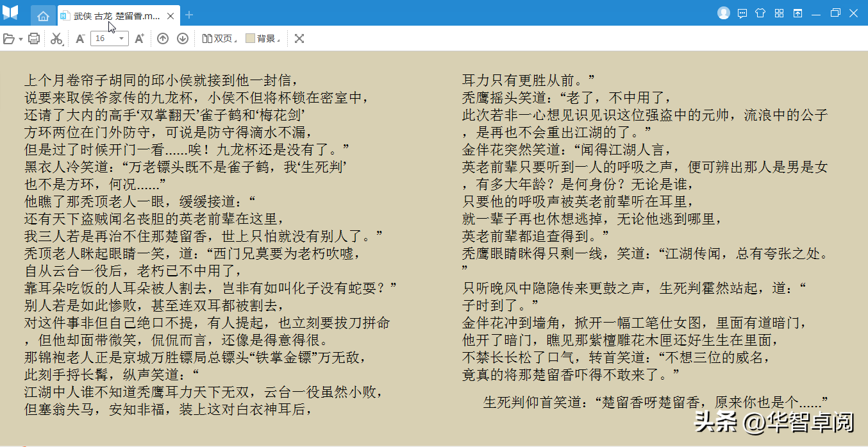Click the line starting 黑衣人冷笑道

coord(186,167)
